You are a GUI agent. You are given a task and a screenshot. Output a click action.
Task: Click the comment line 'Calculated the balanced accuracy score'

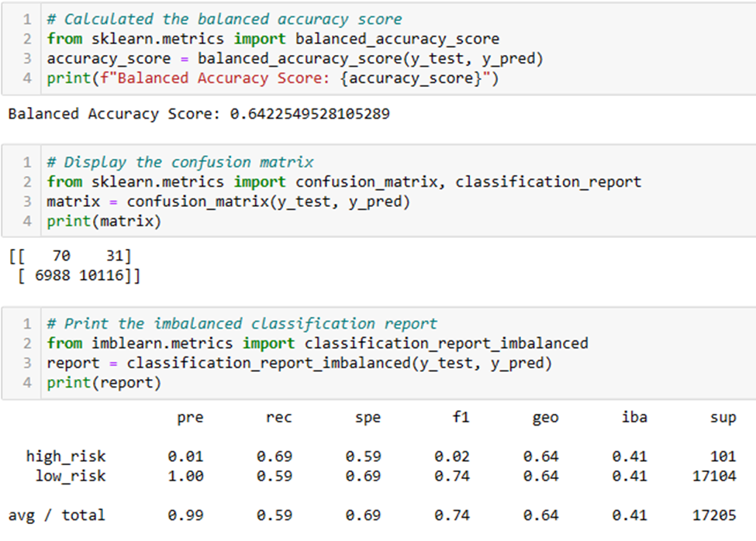click(x=224, y=19)
